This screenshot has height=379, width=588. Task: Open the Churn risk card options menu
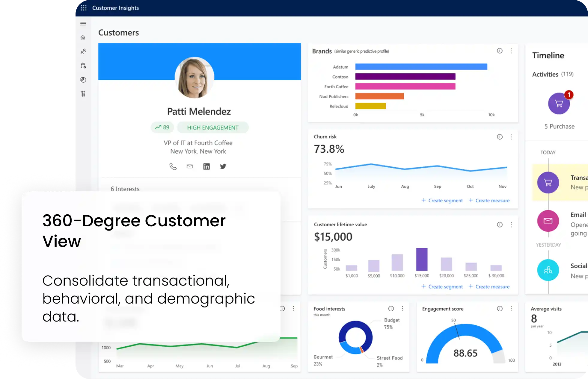point(511,137)
